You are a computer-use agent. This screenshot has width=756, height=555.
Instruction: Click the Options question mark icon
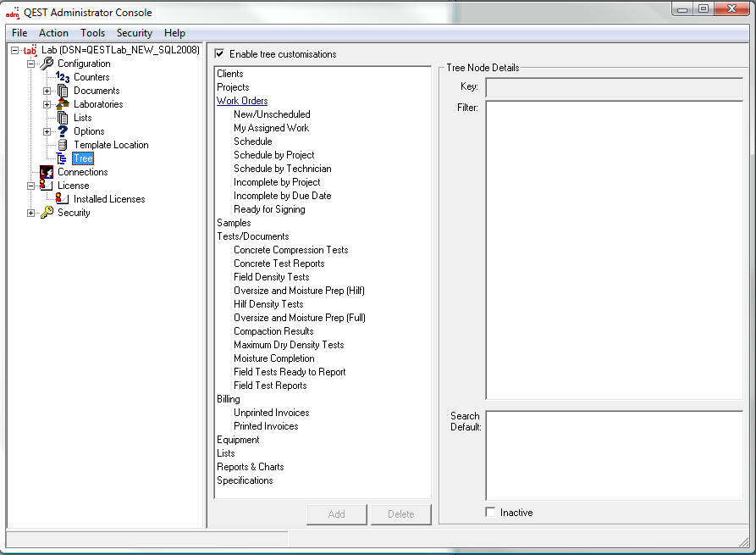tap(63, 131)
